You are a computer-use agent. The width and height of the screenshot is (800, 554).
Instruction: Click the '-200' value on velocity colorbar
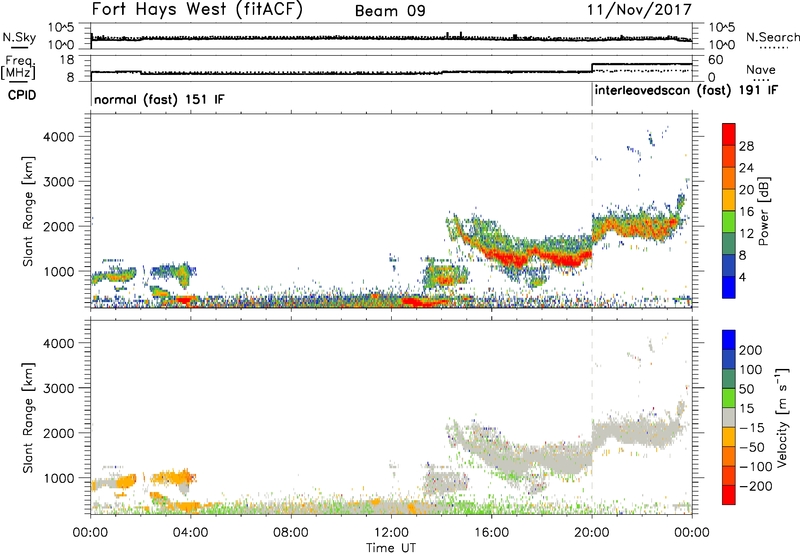755,486
